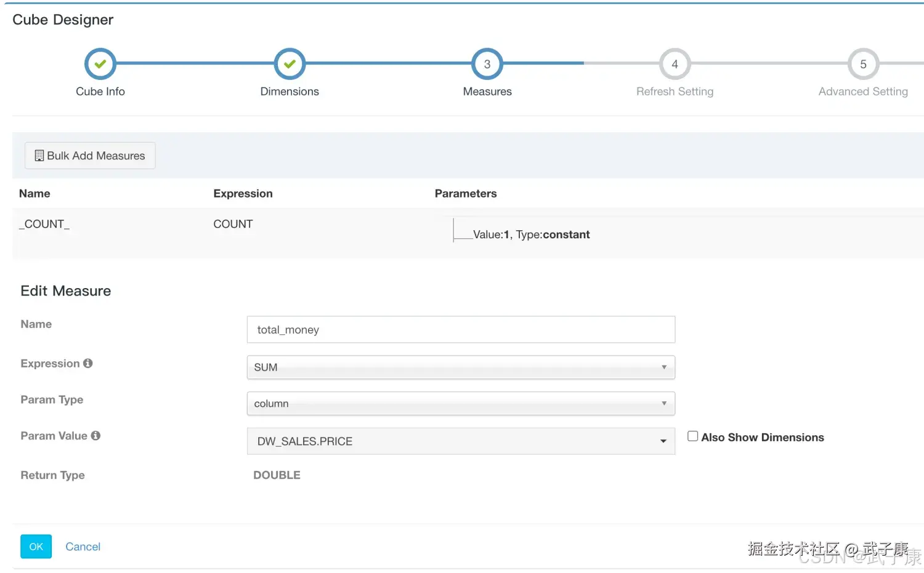Click the Param Value info icon
Image resolution: width=924 pixels, height=573 pixels.
pyautogui.click(x=95, y=436)
